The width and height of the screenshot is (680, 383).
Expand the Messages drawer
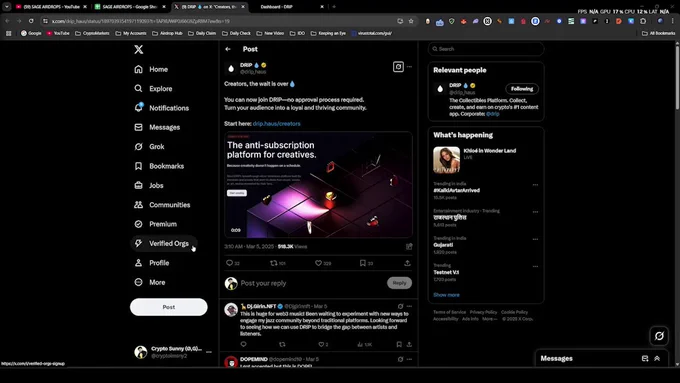point(657,359)
